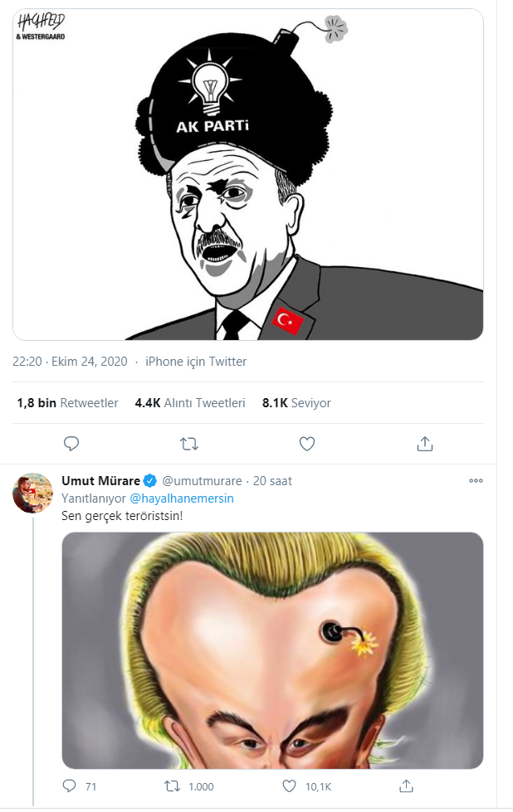The width and height of the screenshot is (513, 812).
Task: View the 1,8 bin Retweetler list
Action: (x=67, y=403)
